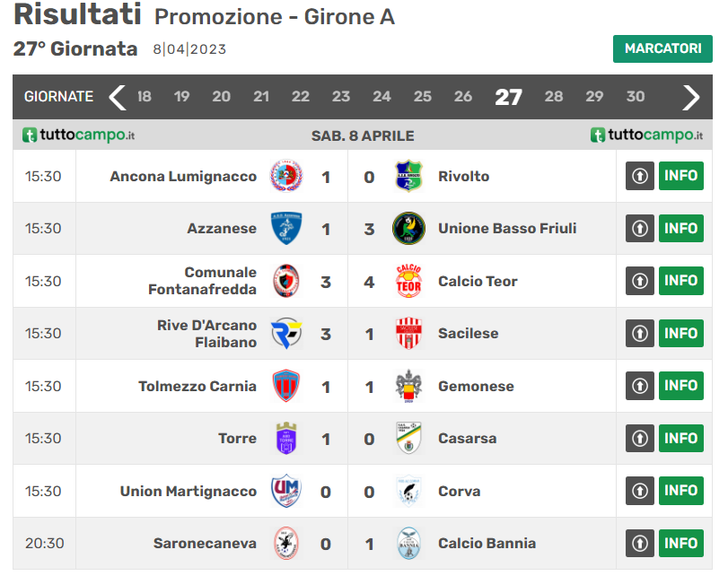The width and height of the screenshot is (728, 576).
Task: Click the left tuttocampo.it logo
Action: [79, 135]
